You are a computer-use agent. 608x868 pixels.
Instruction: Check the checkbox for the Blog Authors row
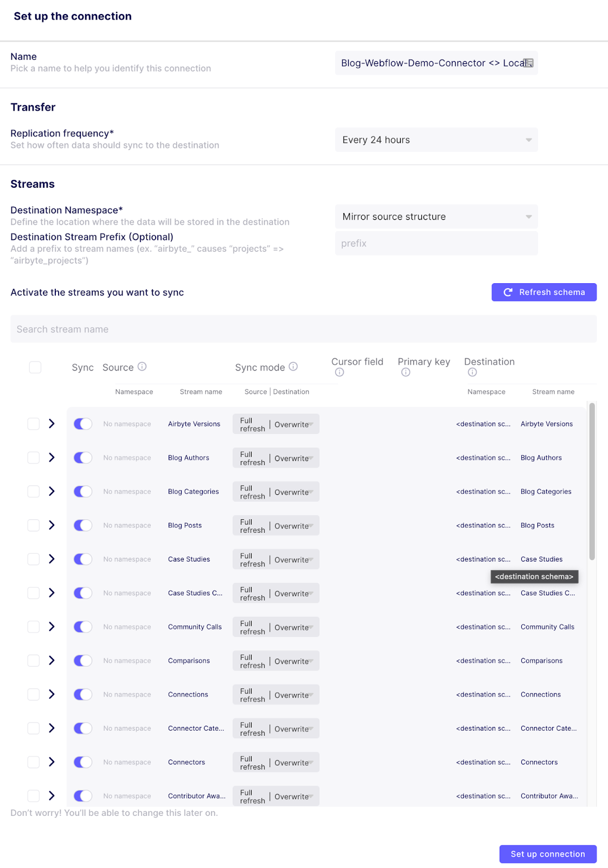click(33, 457)
